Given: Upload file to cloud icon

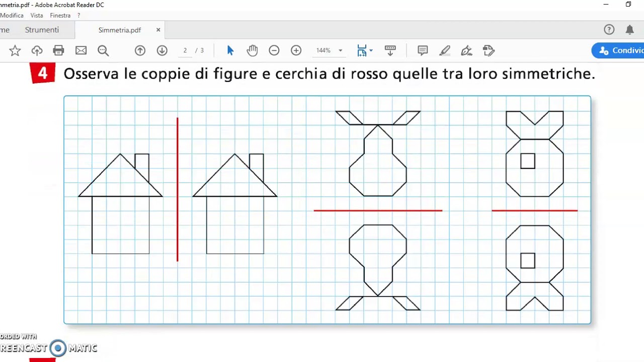Looking at the screenshot, I should pos(37,50).
